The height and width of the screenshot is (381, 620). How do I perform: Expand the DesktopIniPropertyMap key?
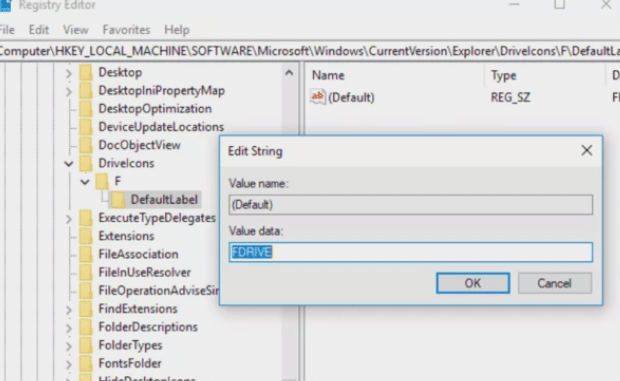[69, 91]
